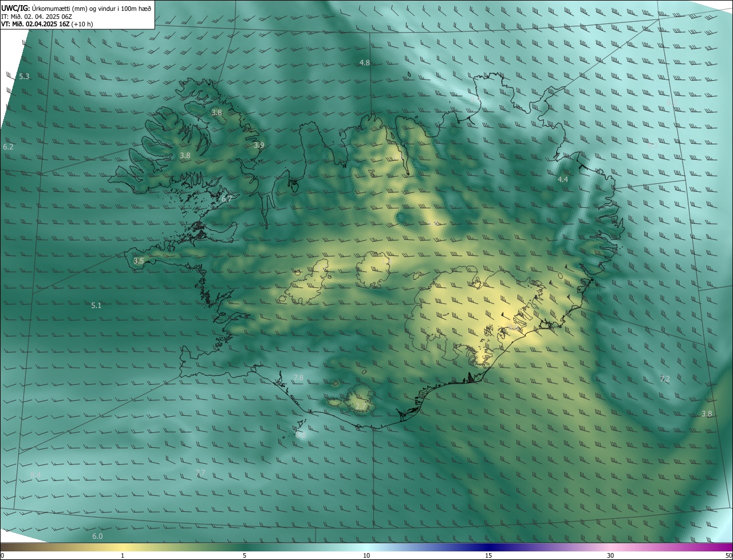Click the colorbar tick label 1
The width and height of the screenshot is (733, 560).
[123, 555]
